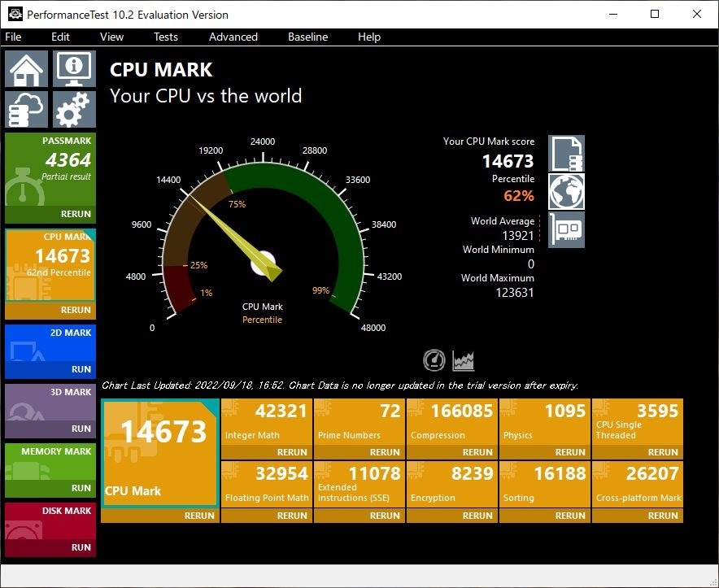
Task: Select the CPU Mark 14673 sidebar tile
Action: (x=50, y=265)
